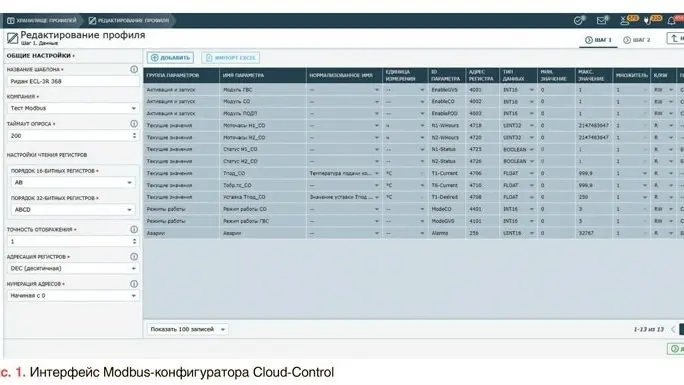Click the Статус Н2_СО cell
The width and height of the screenshot is (684, 385).
pyautogui.click(x=263, y=161)
